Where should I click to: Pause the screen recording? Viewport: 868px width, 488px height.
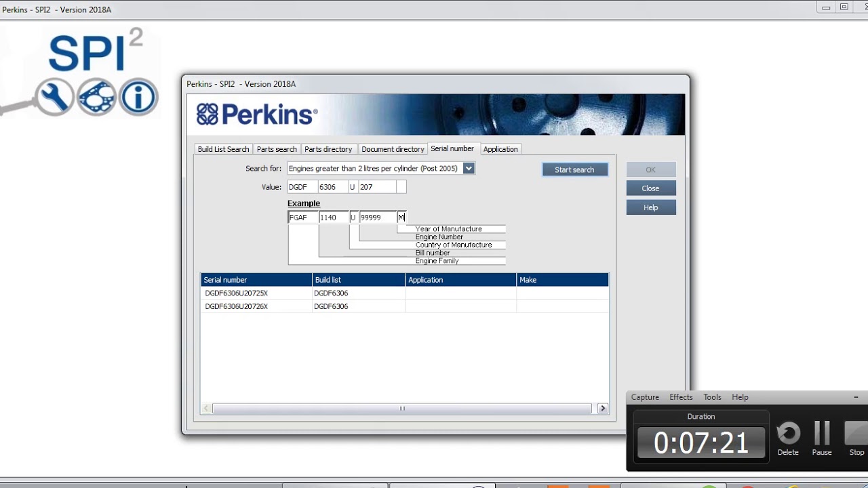pyautogui.click(x=822, y=439)
